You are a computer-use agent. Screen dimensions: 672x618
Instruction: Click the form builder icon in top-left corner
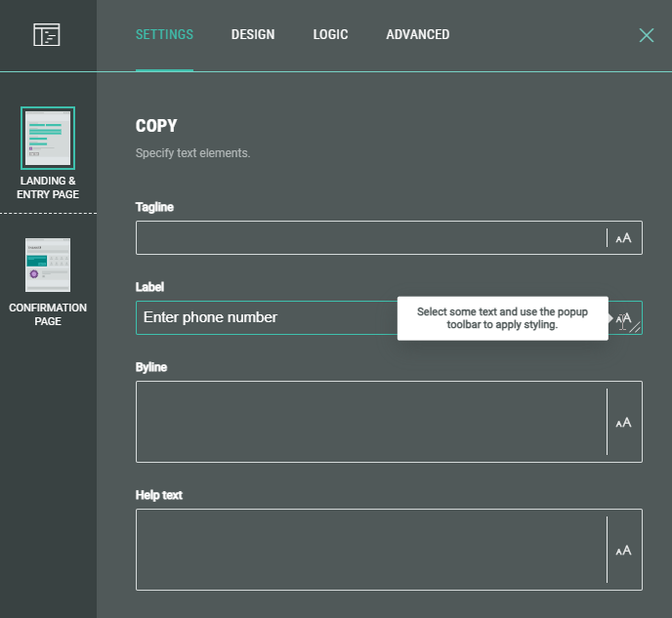point(47,35)
